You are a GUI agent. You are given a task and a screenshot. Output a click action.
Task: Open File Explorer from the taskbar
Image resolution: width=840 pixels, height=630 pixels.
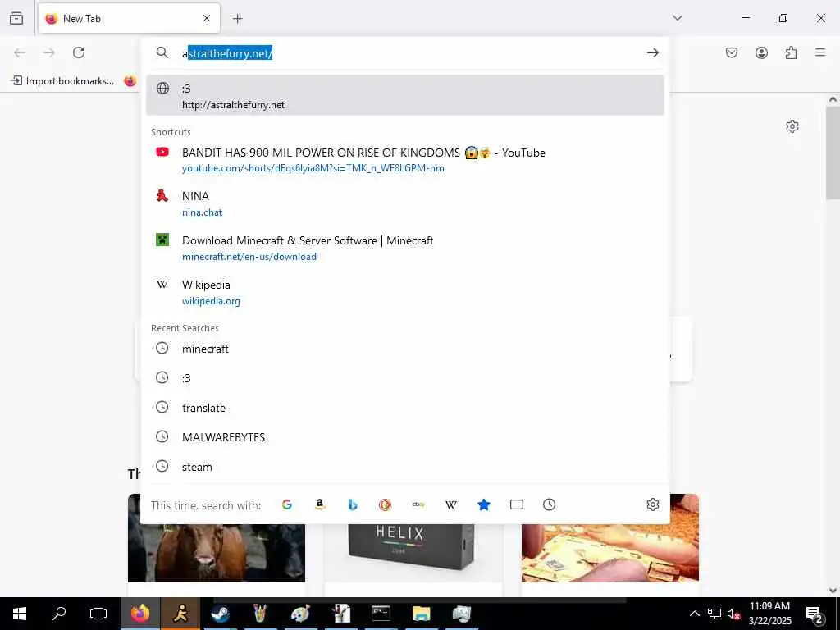tap(421, 614)
